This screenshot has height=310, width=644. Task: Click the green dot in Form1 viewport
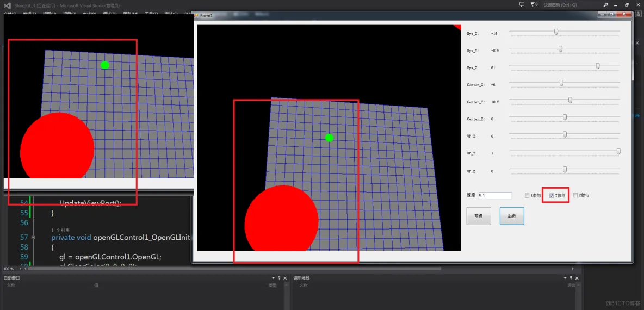(x=329, y=138)
